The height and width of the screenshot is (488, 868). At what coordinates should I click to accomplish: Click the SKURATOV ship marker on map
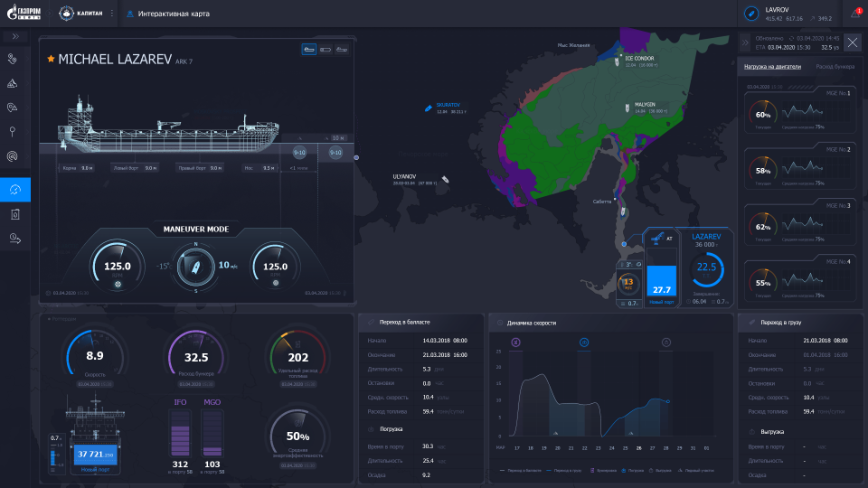click(429, 107)
